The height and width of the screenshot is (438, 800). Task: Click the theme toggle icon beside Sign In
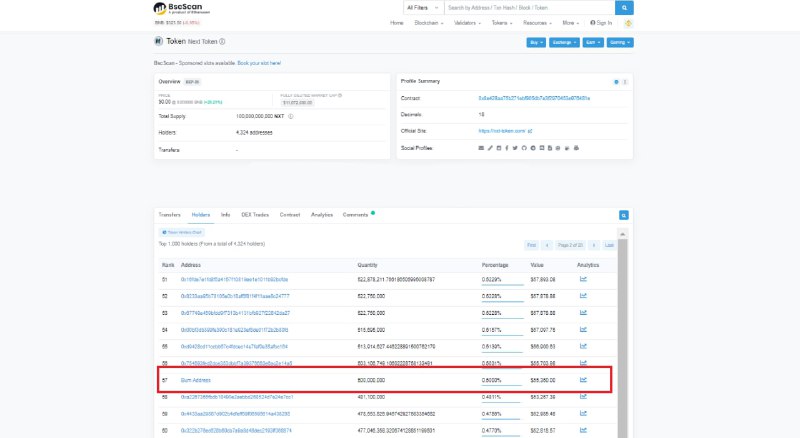click(628, 23)
